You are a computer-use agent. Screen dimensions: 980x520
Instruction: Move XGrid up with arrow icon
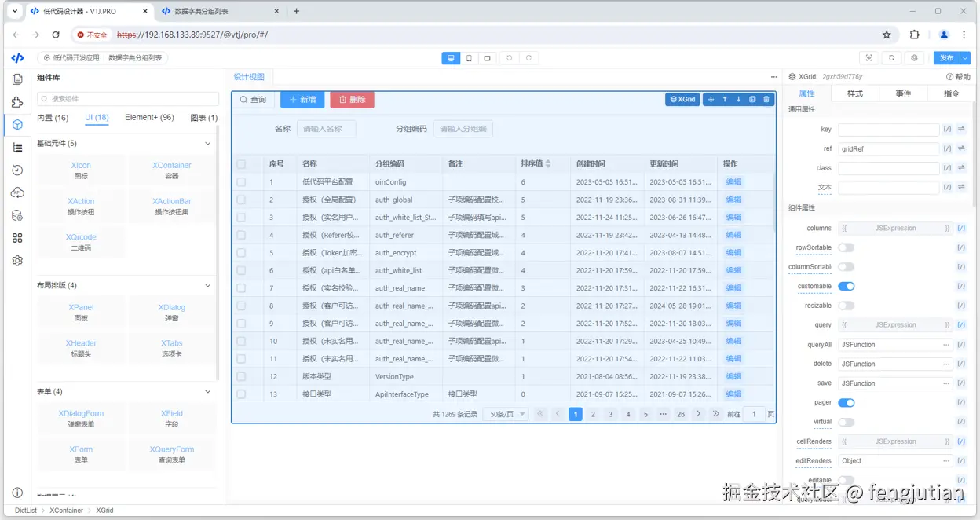point(725,100)
